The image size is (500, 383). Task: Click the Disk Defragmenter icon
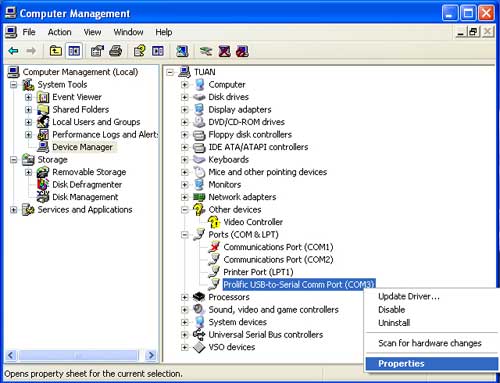pos(43,184)
